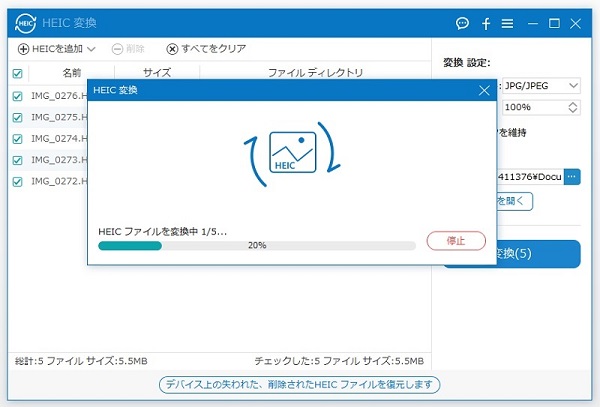The width and height of the screenshot is (600, 407).
Task: Click the HEIC ファイルを変換中 1/5 status text
Action: pyautogui.click(x=162, y=231)
